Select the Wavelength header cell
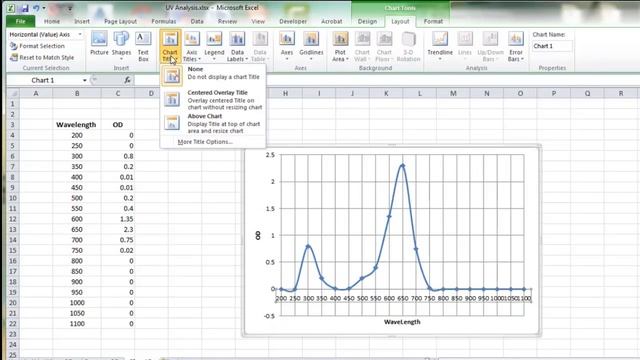640x360 pixels. coord(77,125)
